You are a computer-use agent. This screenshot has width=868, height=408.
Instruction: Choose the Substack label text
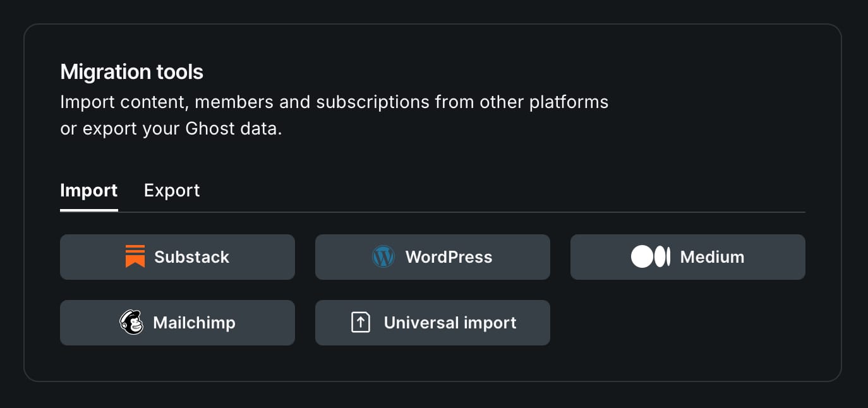[191, 257]
